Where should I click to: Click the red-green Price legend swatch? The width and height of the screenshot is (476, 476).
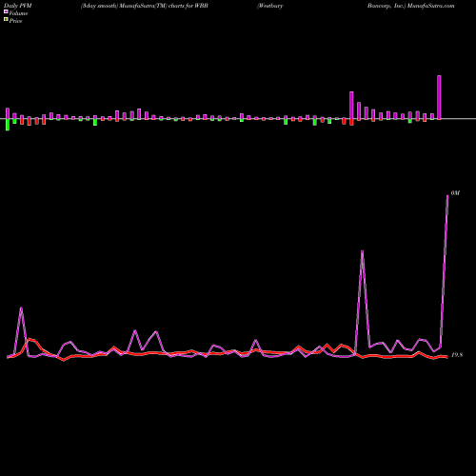pos(6,19)
